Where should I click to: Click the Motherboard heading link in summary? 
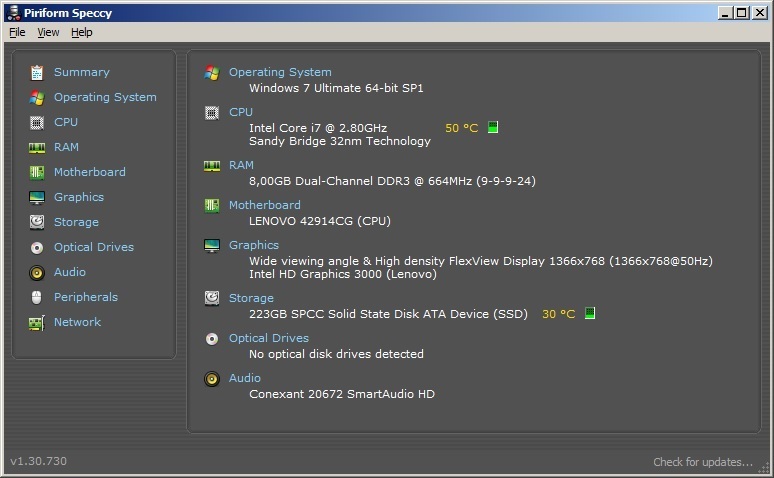click(265, 205)
